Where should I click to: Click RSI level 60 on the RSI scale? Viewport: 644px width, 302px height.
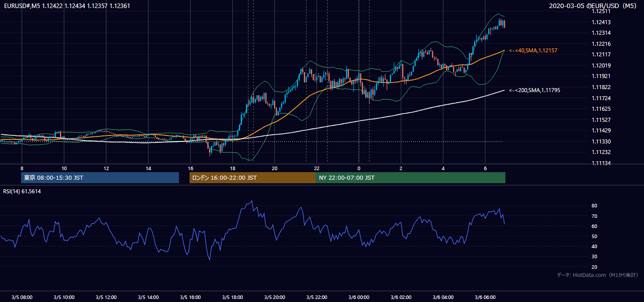pos(595,226)
